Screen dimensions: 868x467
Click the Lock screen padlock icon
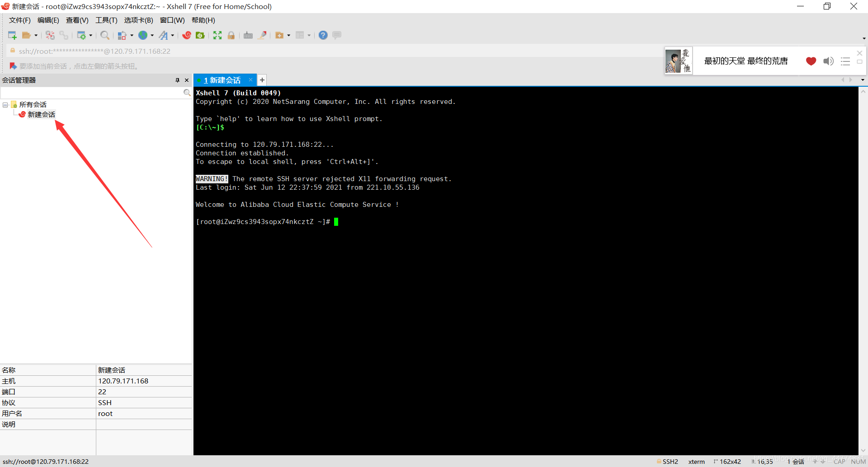(x=231, y=35)
